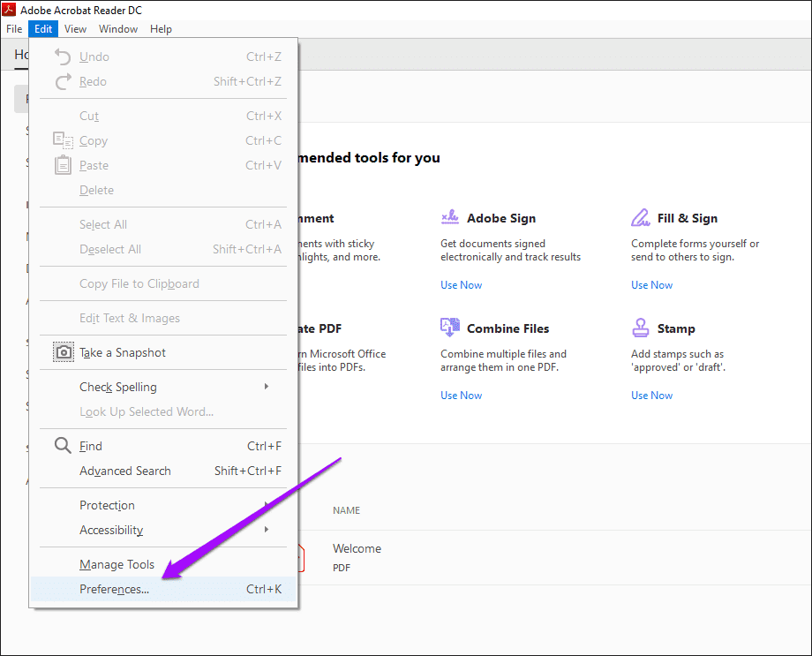This screenshot has width=812, height=656.
Task: Click the Stamp tool icon
Action: point(640,328)
